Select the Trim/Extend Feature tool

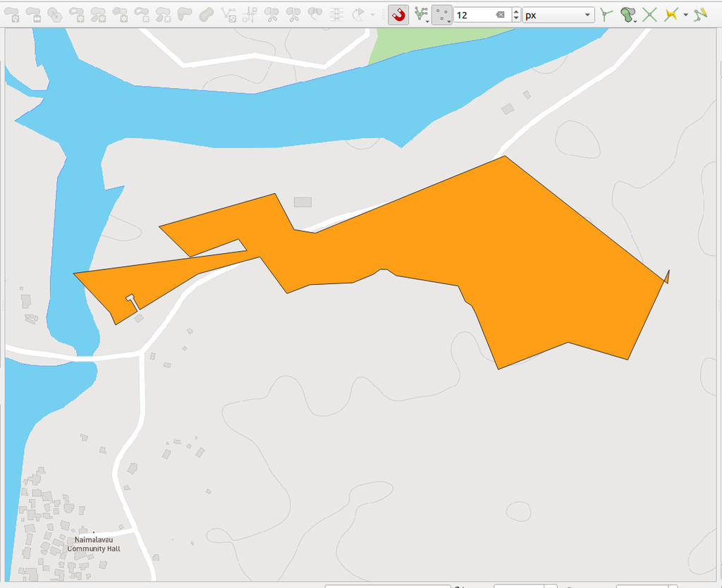click(x=250, y=15)
